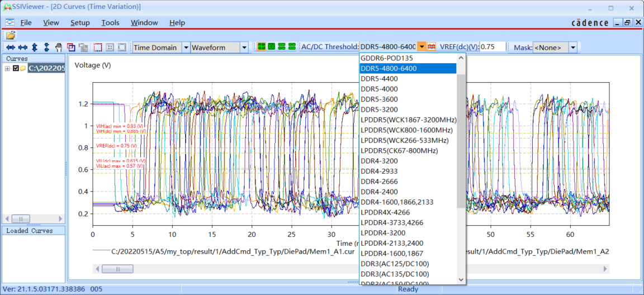This screenshot has height=295, width=644.
Task: Click the overlapping red-blue squares icon
Action: click(x=70, y=47)
